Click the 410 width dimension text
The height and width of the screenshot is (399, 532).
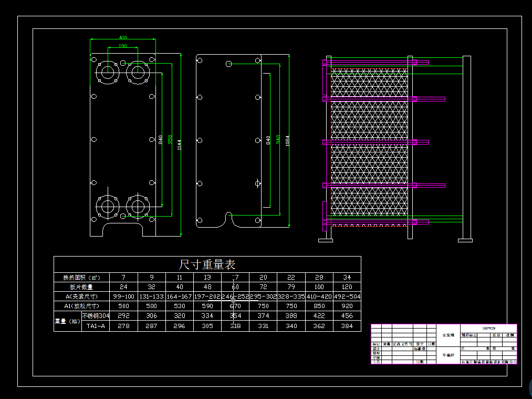[x=122, y=38]
